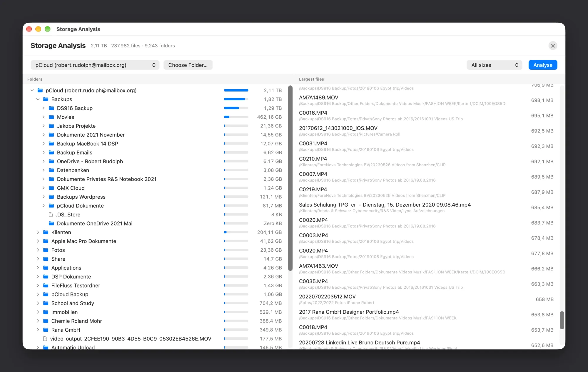Open the All sizes filter dropdown
This screenshot has height=372, width=588.
click(494, 65)
